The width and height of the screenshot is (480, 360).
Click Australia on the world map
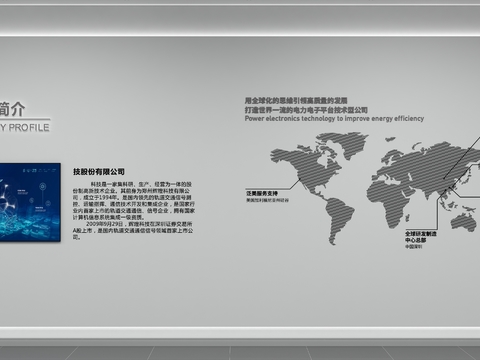464,223
